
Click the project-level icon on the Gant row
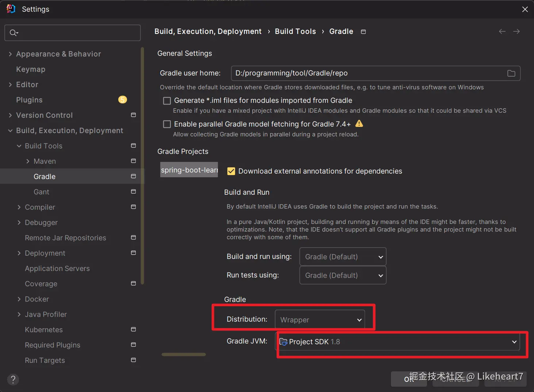pyautogui.click(x=133, y=191)
